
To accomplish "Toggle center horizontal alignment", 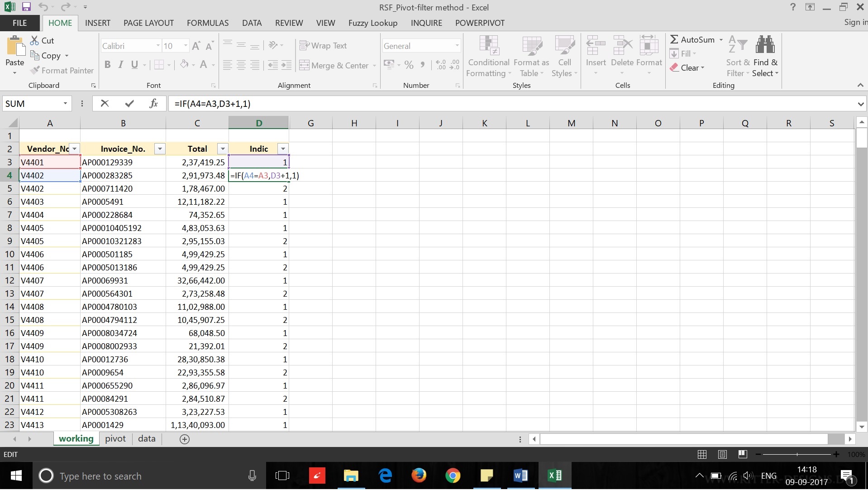I will 241,65.
